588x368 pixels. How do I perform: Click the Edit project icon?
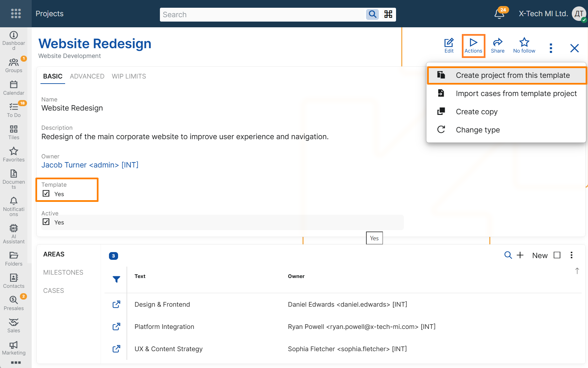click(449, 45)
